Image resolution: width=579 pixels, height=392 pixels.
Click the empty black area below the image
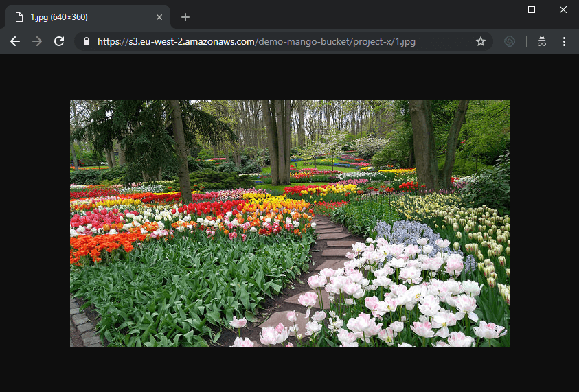click(289, 369)
